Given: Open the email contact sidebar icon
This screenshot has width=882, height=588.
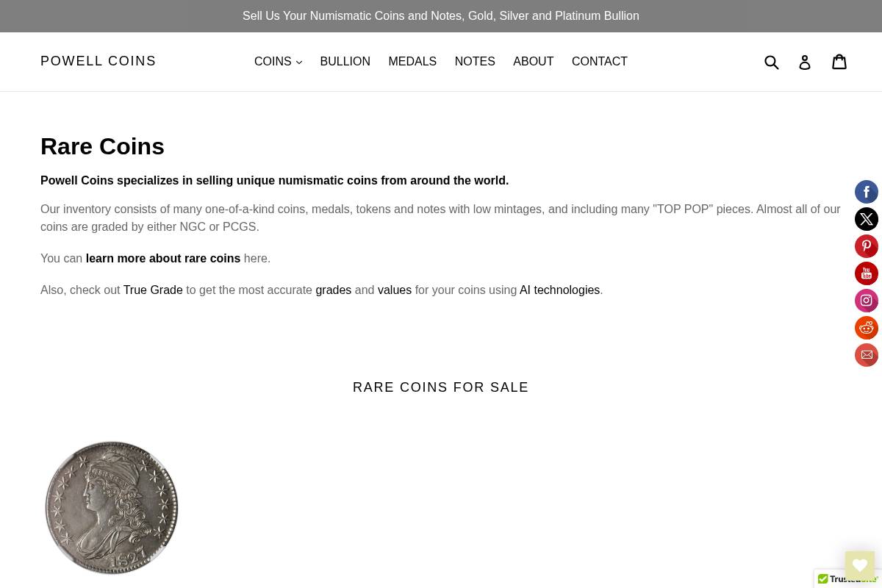Looking at the screenshot, I should pyautogui.click(x=867, y=355).
